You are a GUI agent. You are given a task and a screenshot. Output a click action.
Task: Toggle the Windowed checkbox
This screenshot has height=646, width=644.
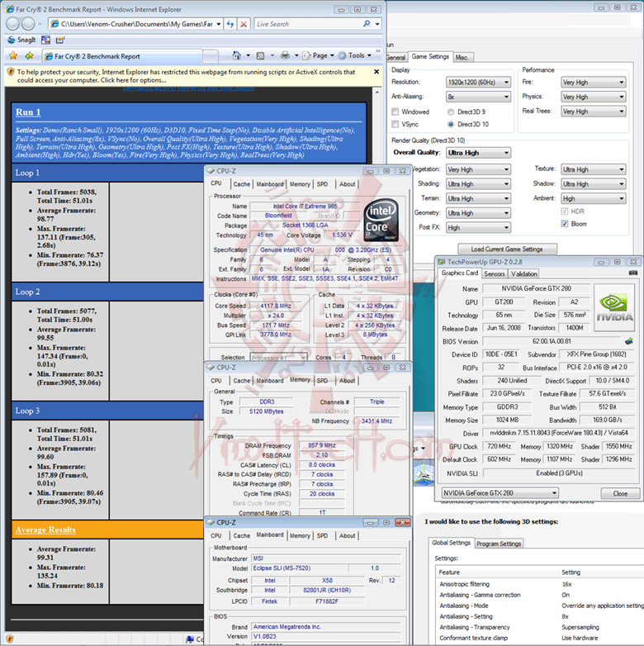click(395, 112)
